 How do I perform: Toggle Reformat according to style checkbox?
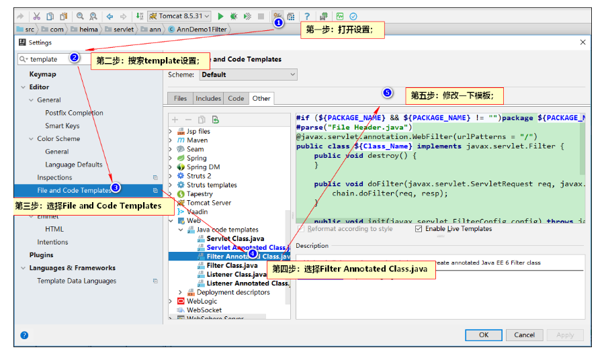[x=301, y=229]
